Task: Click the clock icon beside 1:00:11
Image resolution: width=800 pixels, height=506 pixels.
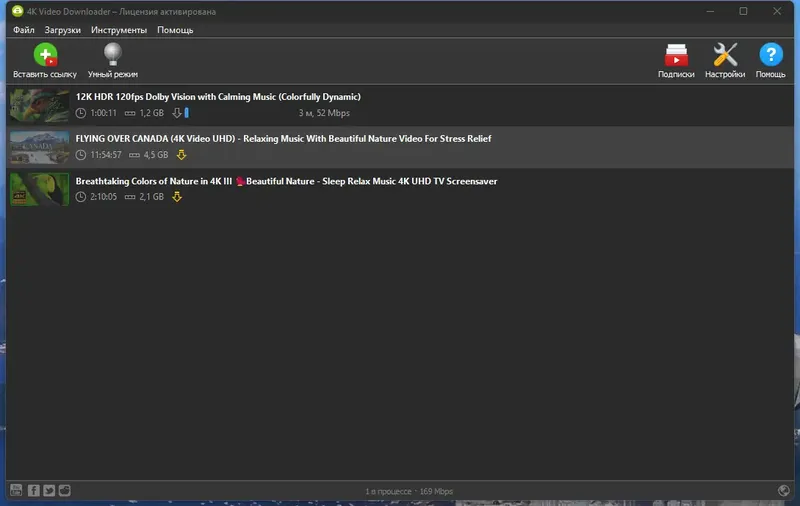Action: pos(81,113)
